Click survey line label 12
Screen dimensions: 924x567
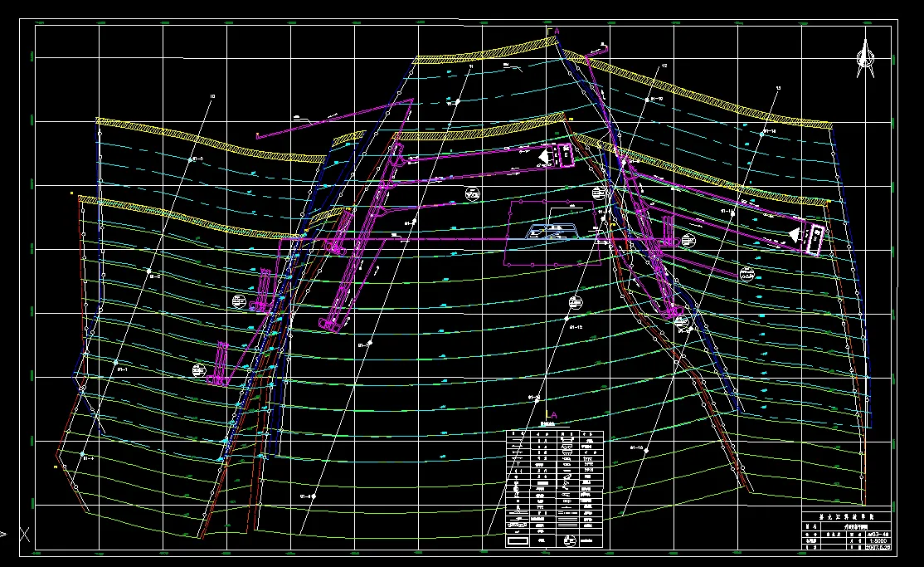click(664, 66)
